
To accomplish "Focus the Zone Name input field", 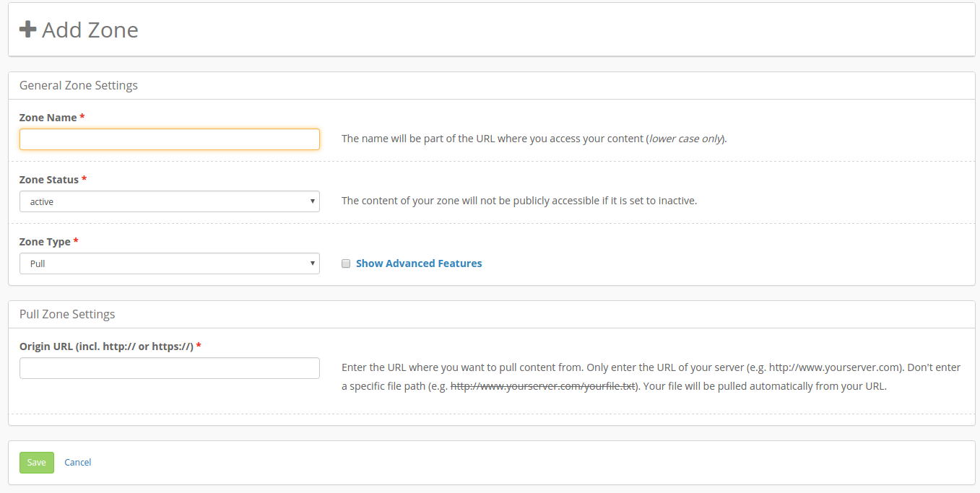I will click(170, 139).
